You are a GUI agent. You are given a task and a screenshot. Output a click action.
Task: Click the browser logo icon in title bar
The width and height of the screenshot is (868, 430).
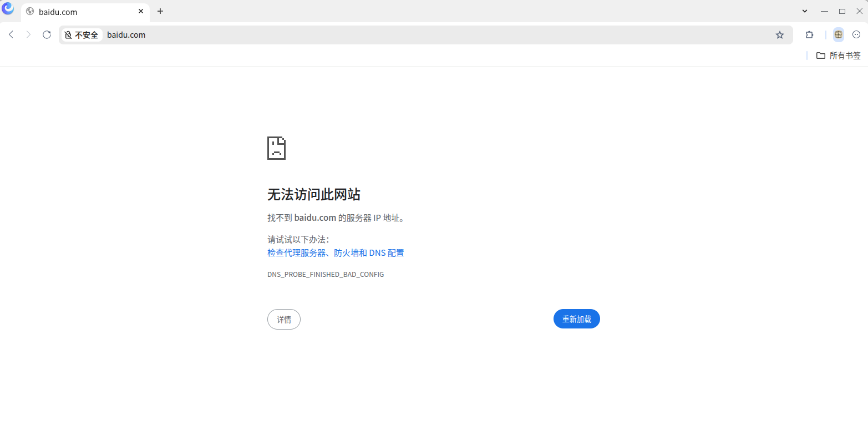[8, 8]
